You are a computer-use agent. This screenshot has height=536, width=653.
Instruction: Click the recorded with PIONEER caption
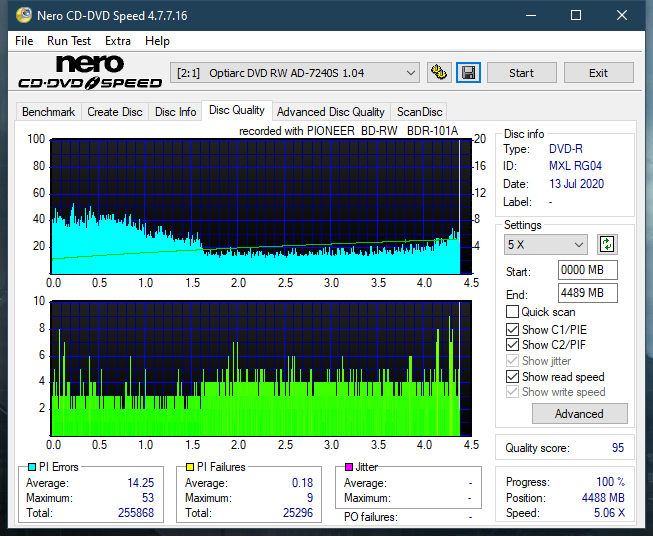[349, 131]
